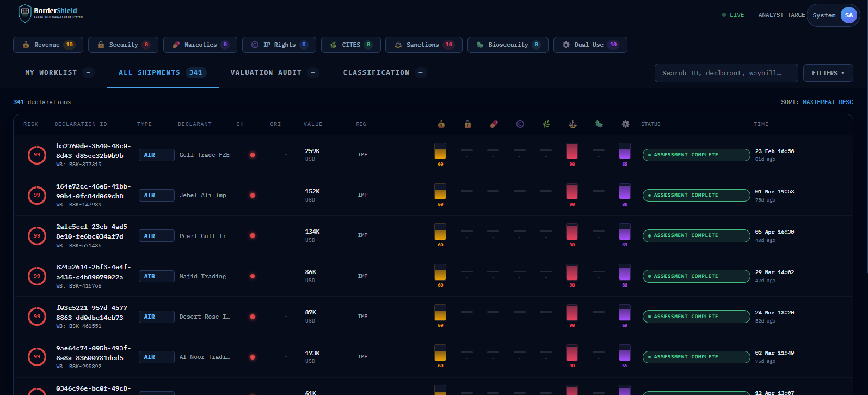The width and height of the screenshot is (868, 395).
Task: Sort by the copyright IP column icon
Action: tap(520, 124)
